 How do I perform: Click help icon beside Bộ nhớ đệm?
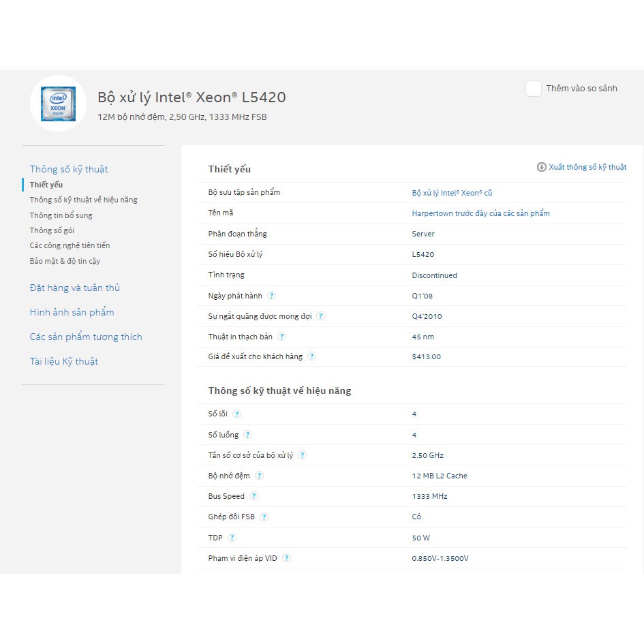260,476
